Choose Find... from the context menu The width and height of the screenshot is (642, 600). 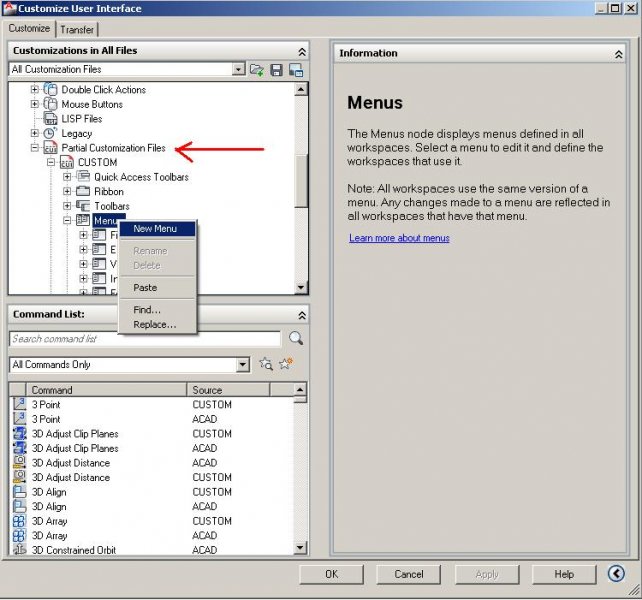tap(156, 310)
